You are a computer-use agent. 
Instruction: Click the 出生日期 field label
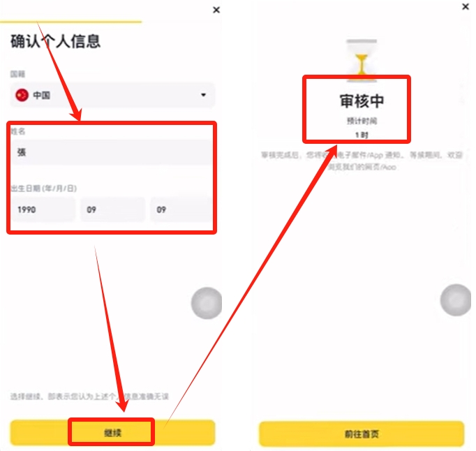point(44,188)
